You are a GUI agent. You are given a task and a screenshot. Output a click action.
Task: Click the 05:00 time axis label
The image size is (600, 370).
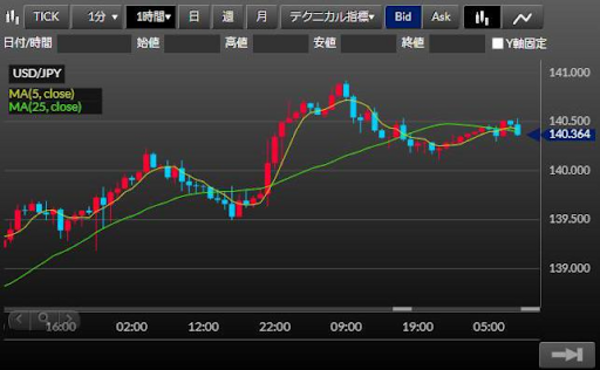click(x=489, y=327)
